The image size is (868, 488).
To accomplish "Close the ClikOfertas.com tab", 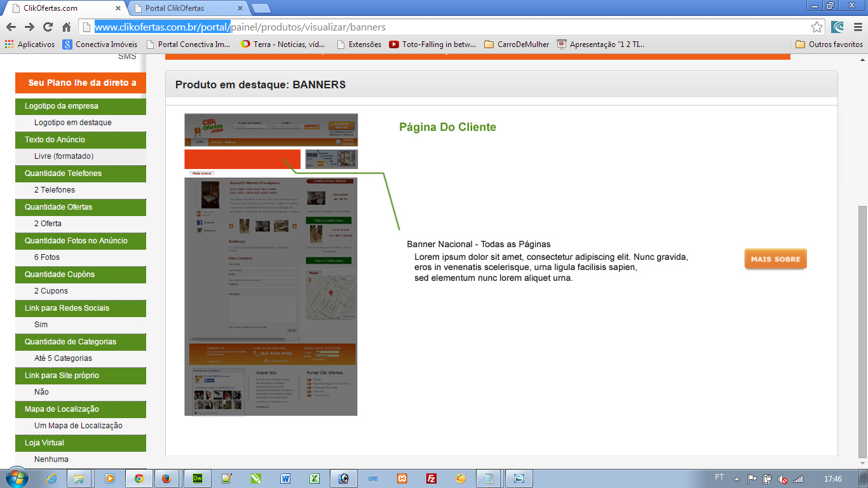I will [118, 8].
